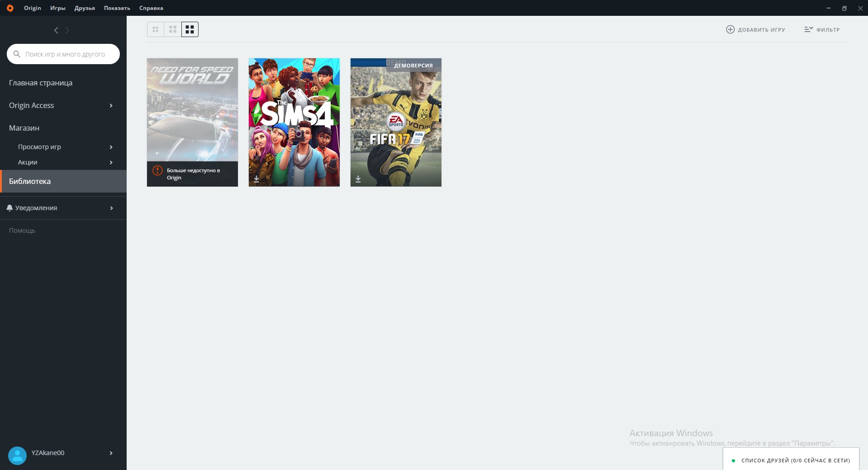Open Главная страница in sidebar
This screenshot has width=868, height=470.
41,83
